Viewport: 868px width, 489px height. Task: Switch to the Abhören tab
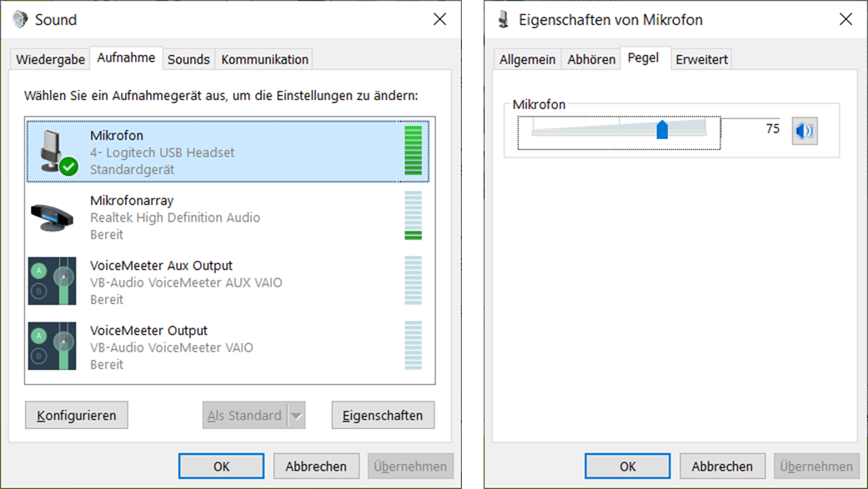(591, 59)
